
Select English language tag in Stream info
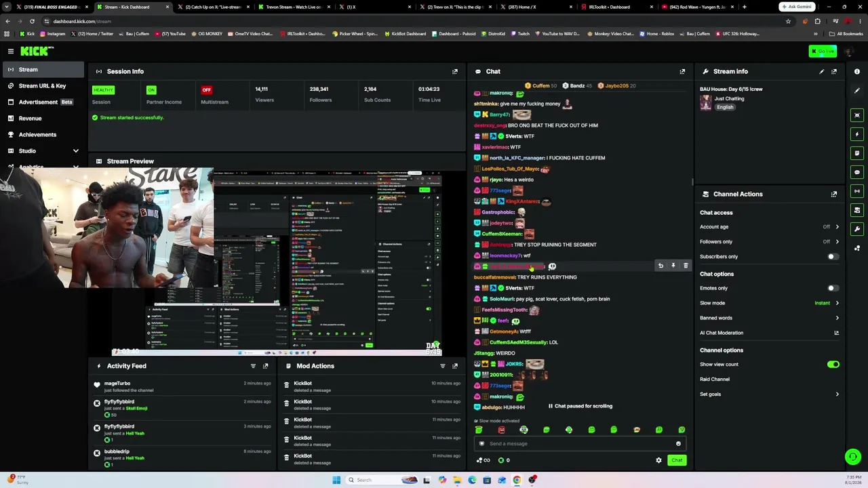(725, 107)
